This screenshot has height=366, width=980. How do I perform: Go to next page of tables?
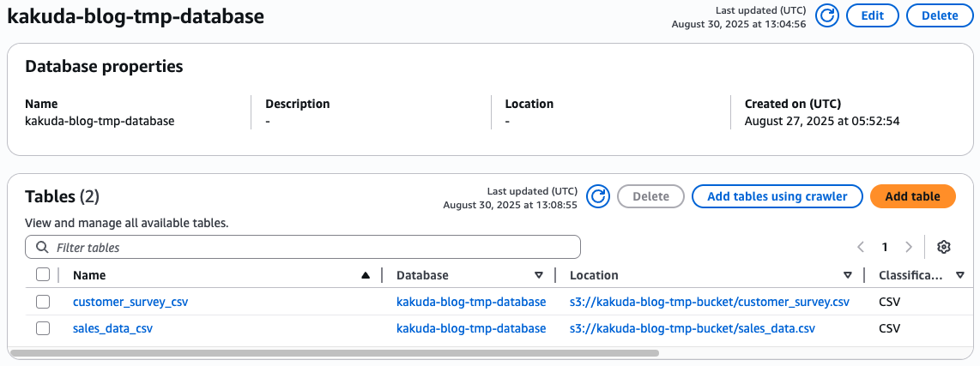pos(909,247)
